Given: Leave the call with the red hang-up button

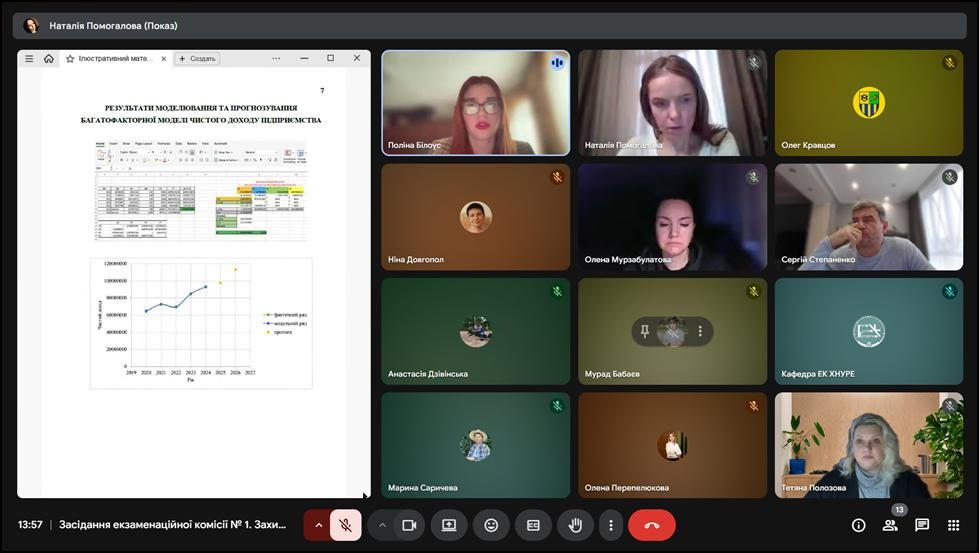Looking at the screenshot, I should (x=652, y=525).
